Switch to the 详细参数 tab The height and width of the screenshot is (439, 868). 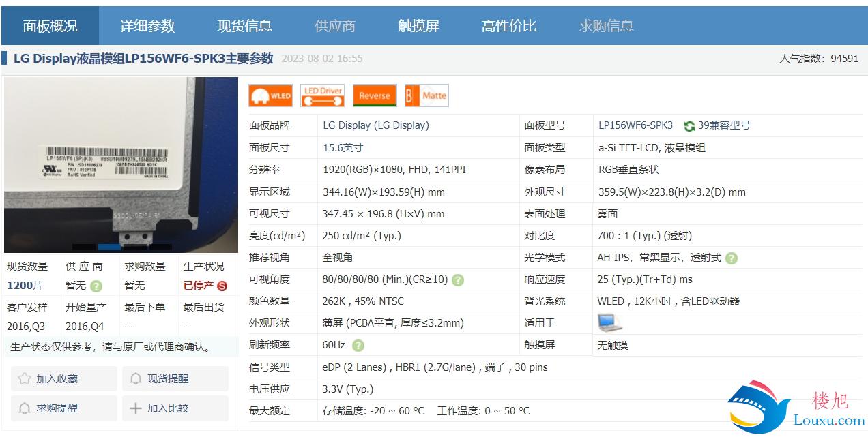(x=147, y=26)
